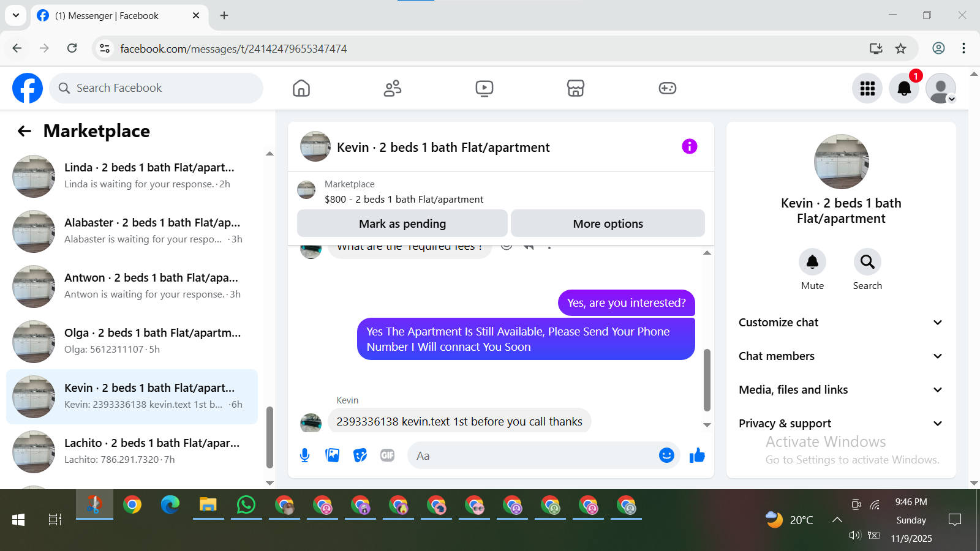980x551 pixels.
Task: Open Linda's conversation
Action: (x=132, y=176)
